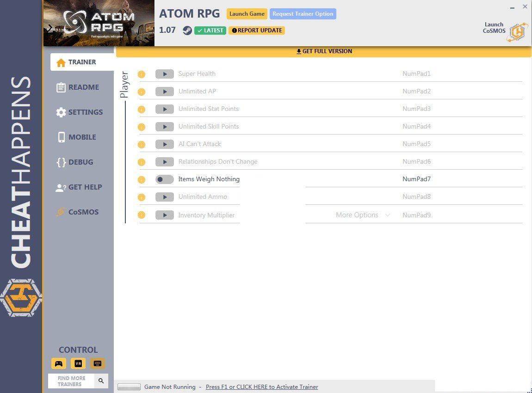The width and height of the screenshot is (532, 393).
Task: Click the NumPad8 hotkey for Unlimited Ammo
Action: point(416,196)
